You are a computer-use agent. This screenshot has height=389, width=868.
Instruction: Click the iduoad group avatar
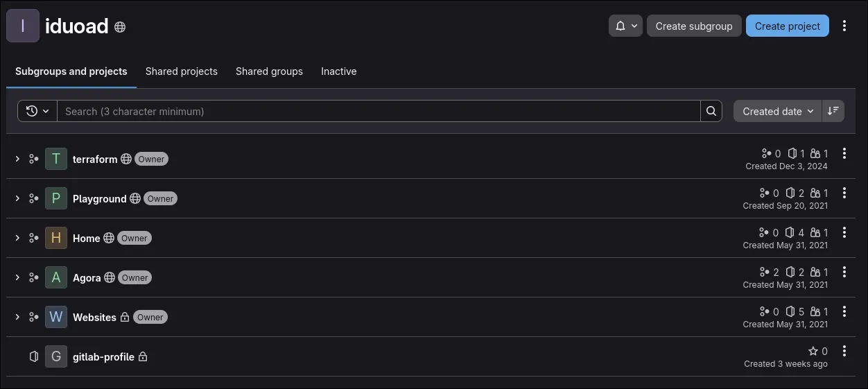[x=23, y=26]
